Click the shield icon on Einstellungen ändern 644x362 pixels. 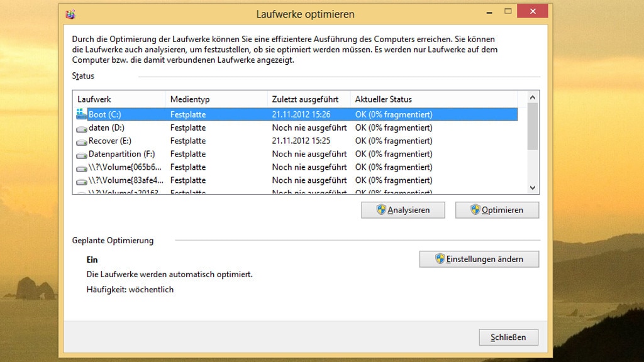pyautogui.click(x=440, y=258)
